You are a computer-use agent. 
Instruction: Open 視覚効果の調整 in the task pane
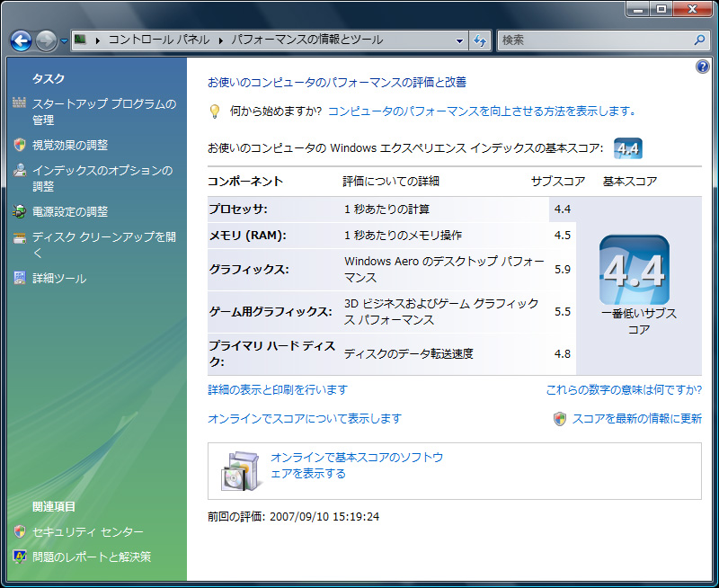pyautogui.click(x=70, y=145)
